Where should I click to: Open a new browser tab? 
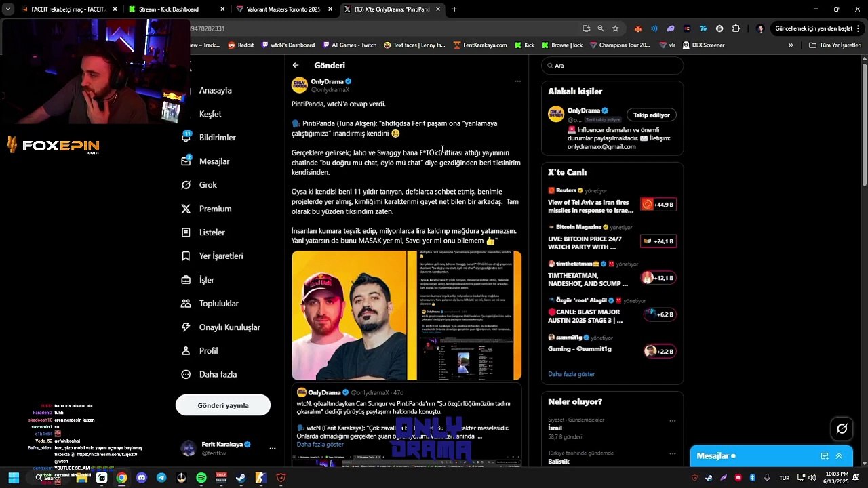click(454, 9)
